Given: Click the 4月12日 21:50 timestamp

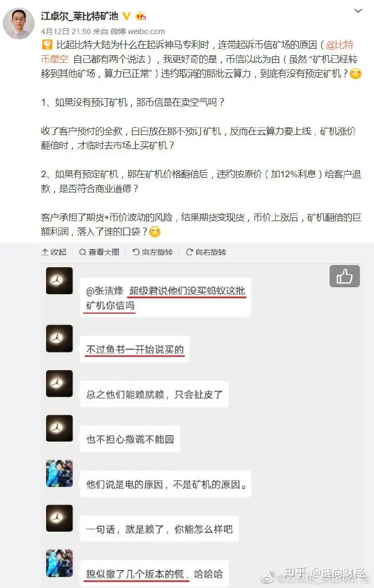Looking at the screenshot, I should pyautogui.click(x=66, y=31).
